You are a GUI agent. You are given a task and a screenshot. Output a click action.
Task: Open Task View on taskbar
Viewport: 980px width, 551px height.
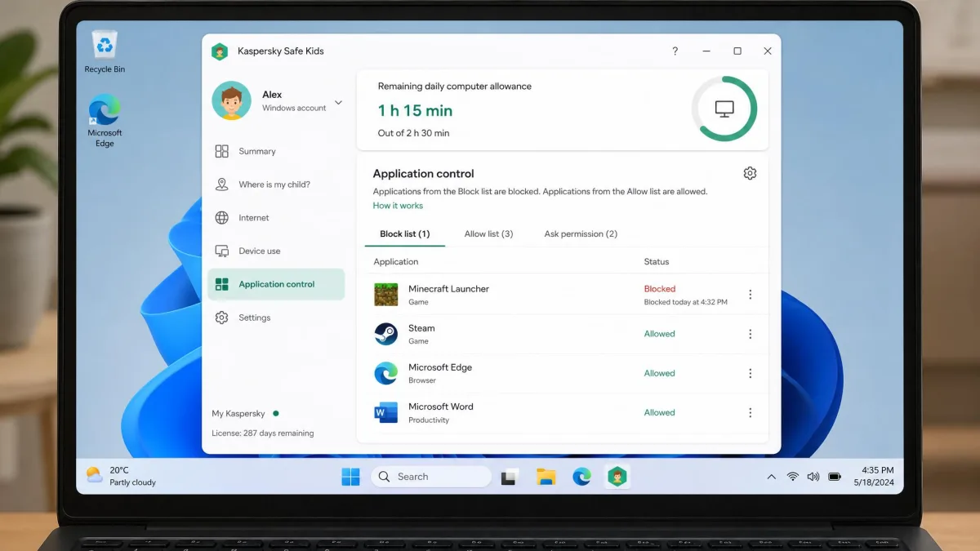(x=509, y=478)
